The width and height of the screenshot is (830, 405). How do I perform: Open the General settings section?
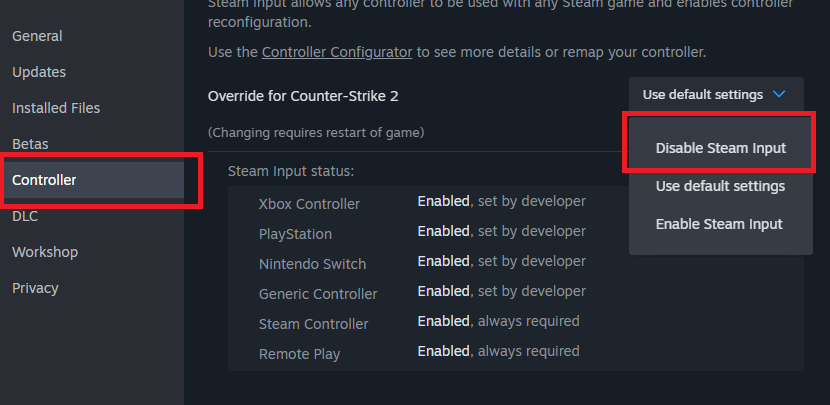coord(37,36)
